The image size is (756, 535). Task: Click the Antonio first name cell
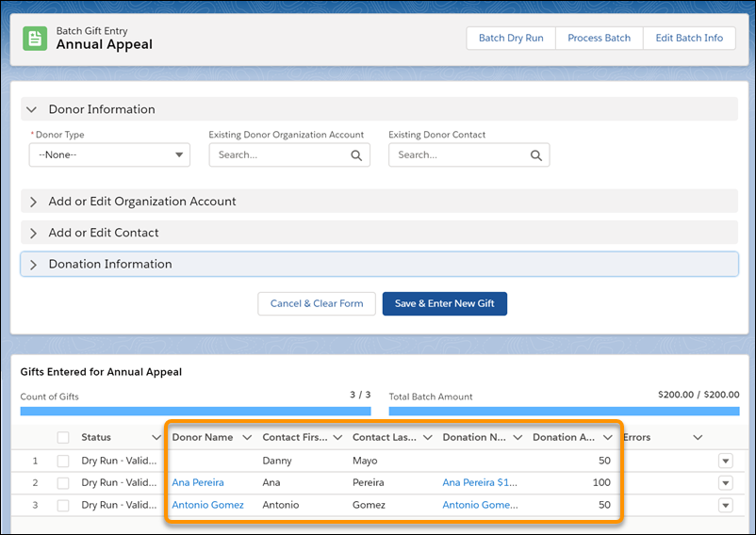click(x=281, y=505)
